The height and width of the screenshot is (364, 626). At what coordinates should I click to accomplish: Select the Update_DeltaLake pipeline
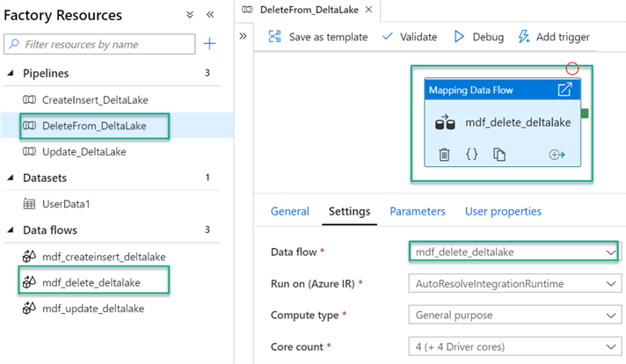point(84,151)
